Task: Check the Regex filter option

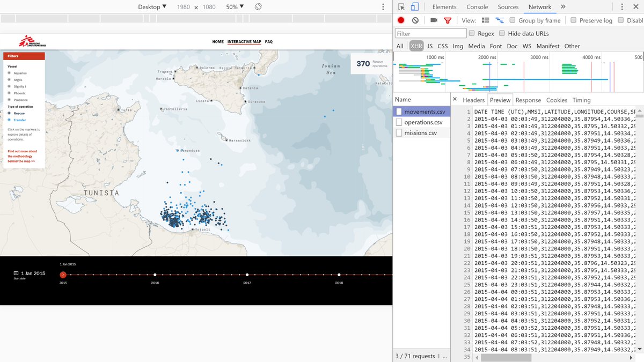Action: point(472,33)
